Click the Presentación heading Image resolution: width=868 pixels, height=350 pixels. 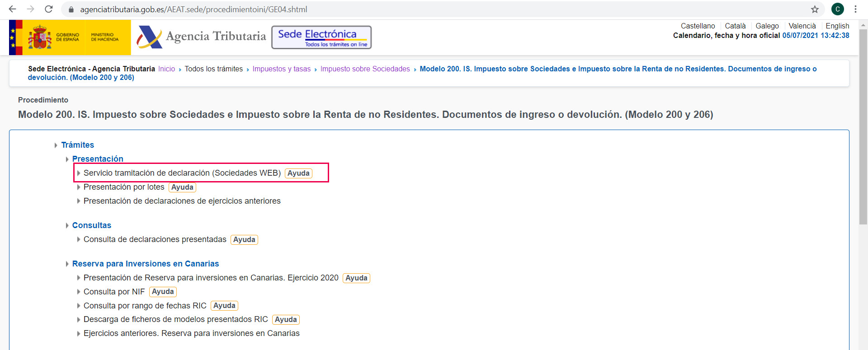point(98,159)
